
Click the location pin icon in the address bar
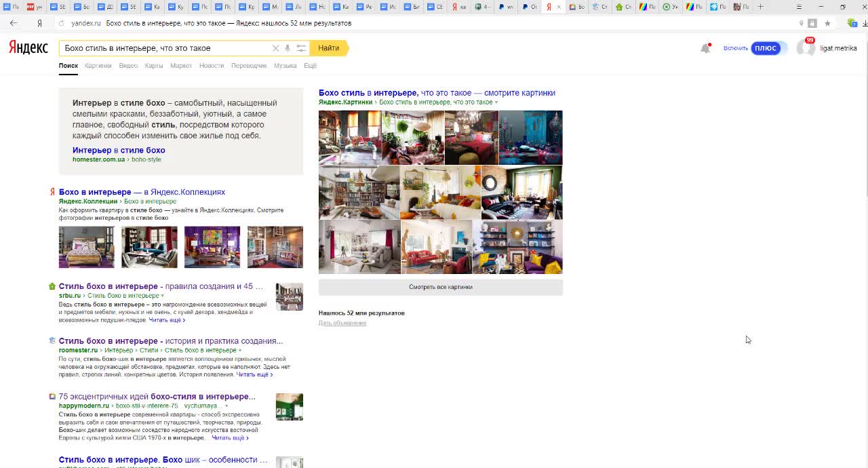pos(801,23)
